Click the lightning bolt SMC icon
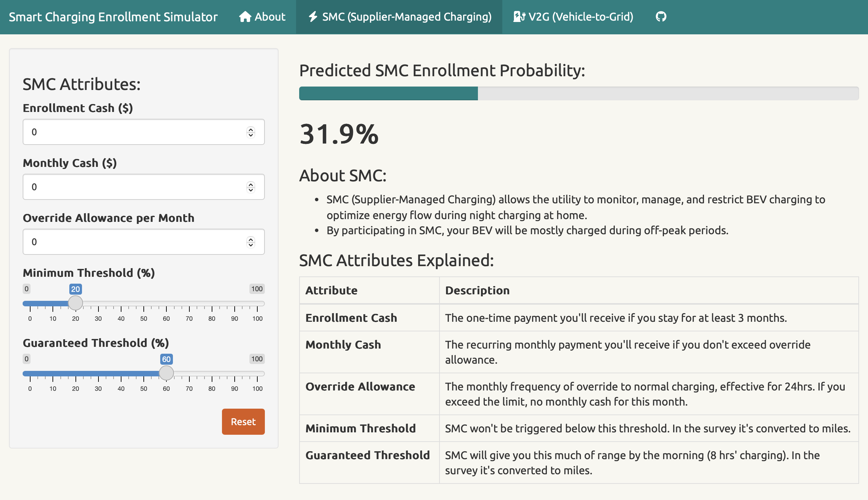The width and height of the screenshot is (868, 500). 313,16
